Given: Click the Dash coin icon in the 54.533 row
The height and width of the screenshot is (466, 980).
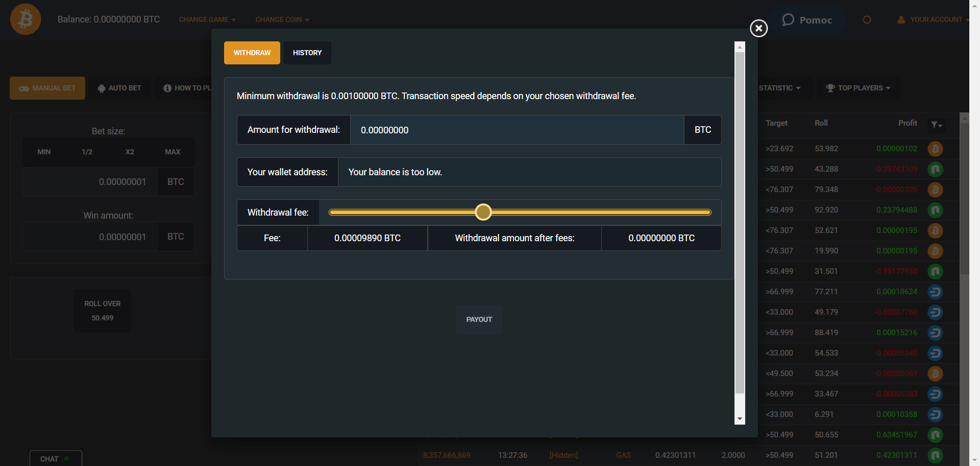Looking at the screenshot, I should tap(935, 353).
